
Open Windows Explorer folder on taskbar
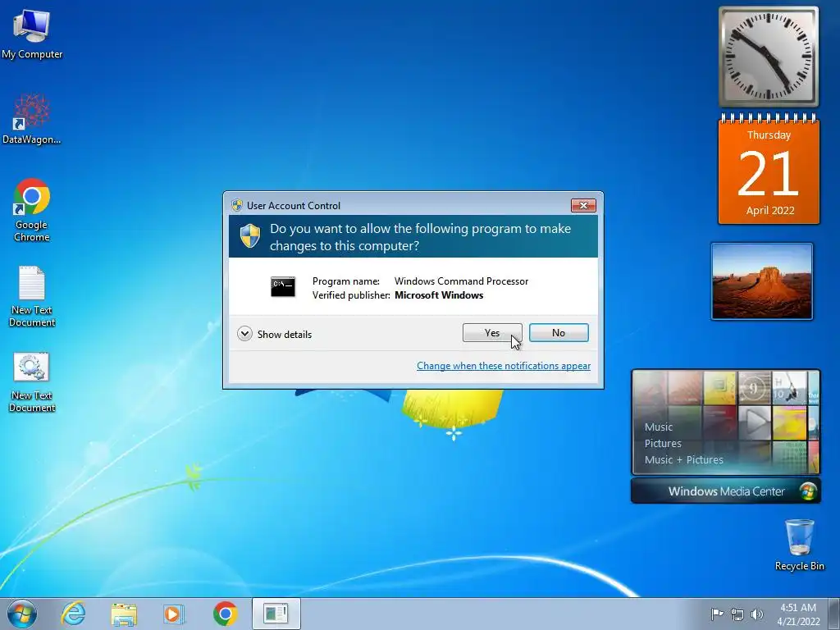pos(124,614)
